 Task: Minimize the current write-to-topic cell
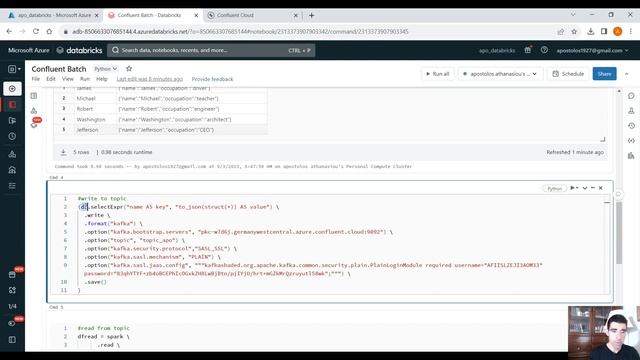(x=593, y=188)
